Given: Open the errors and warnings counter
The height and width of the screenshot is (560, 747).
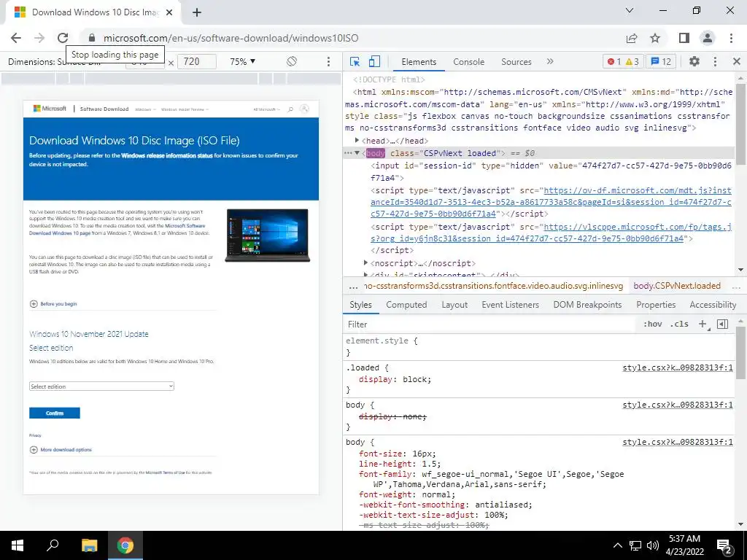Looking at the screenshot, I should pyautogui.click(x=623, y=61).
